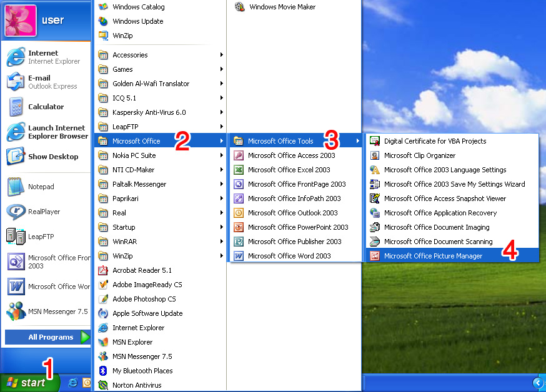Expand the NTI CD-Maker submenu arrow
Viewport: 546px width, 392px height.
pos(222,169)
